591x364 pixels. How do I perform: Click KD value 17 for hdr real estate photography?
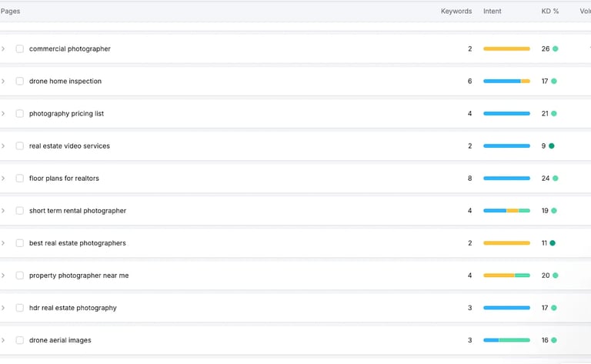click(545, 308)
